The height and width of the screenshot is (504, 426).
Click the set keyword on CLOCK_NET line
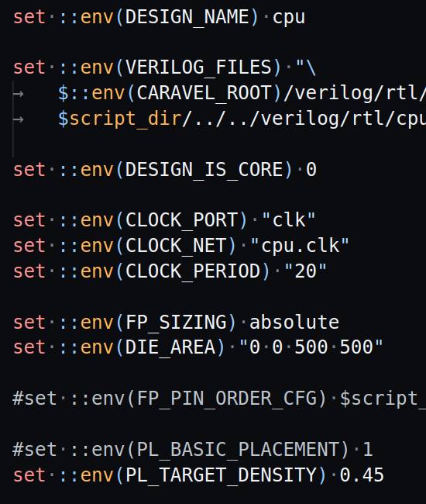tap(29, 246)
